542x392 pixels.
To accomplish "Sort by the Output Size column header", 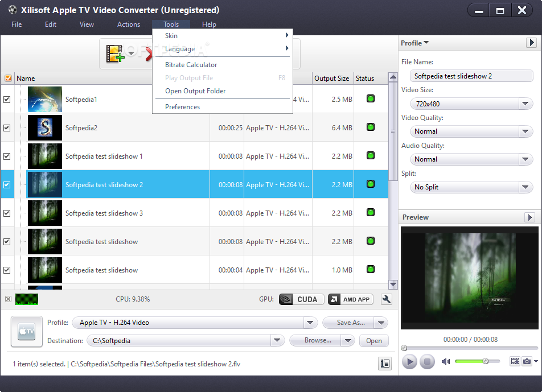I will [x=333, y=79].
